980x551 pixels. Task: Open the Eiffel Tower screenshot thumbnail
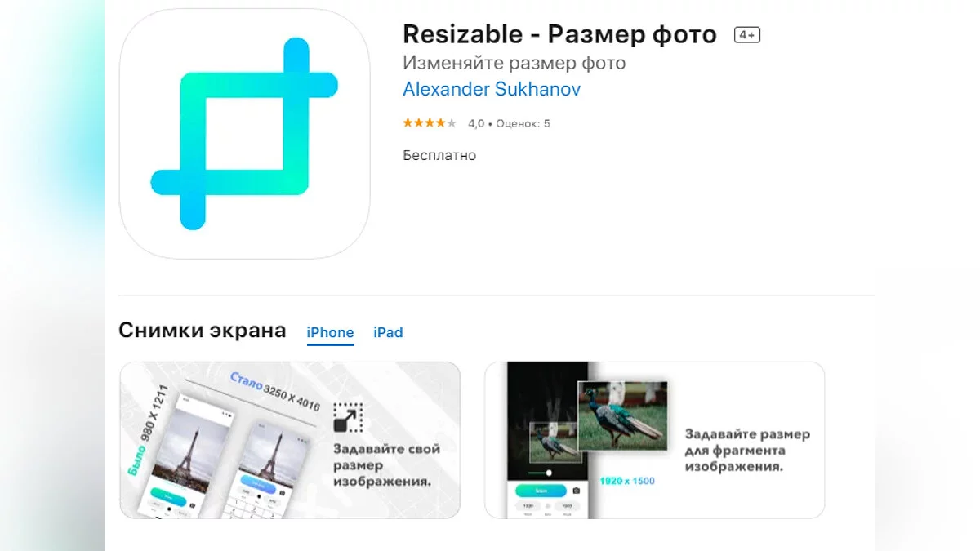290,440
